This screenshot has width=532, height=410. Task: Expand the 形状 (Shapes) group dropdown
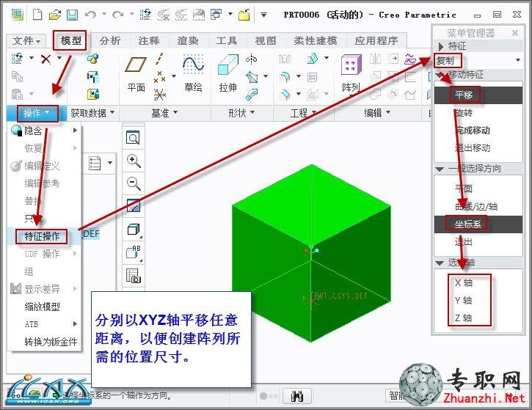pyautogui.click(x=241, y=113)
